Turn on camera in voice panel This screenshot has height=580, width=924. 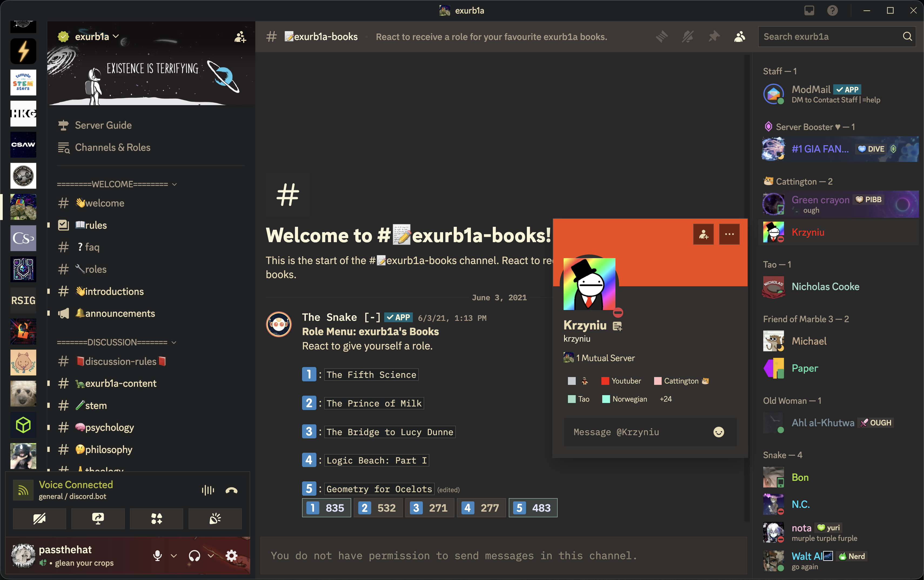(39, 519)
